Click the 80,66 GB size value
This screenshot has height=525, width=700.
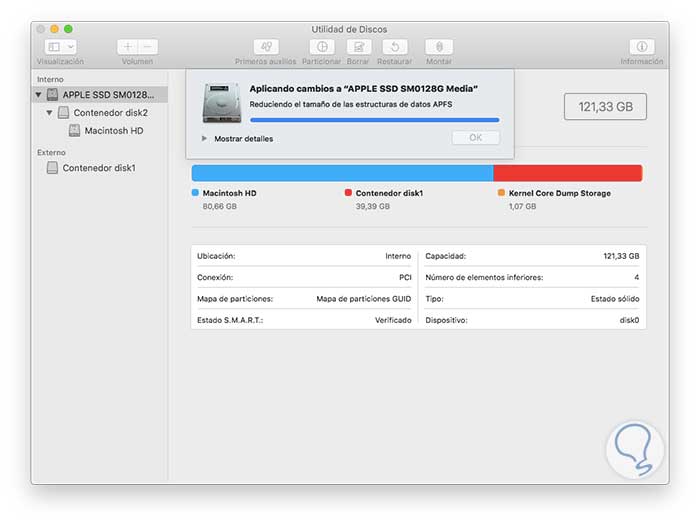click(220, 206)
